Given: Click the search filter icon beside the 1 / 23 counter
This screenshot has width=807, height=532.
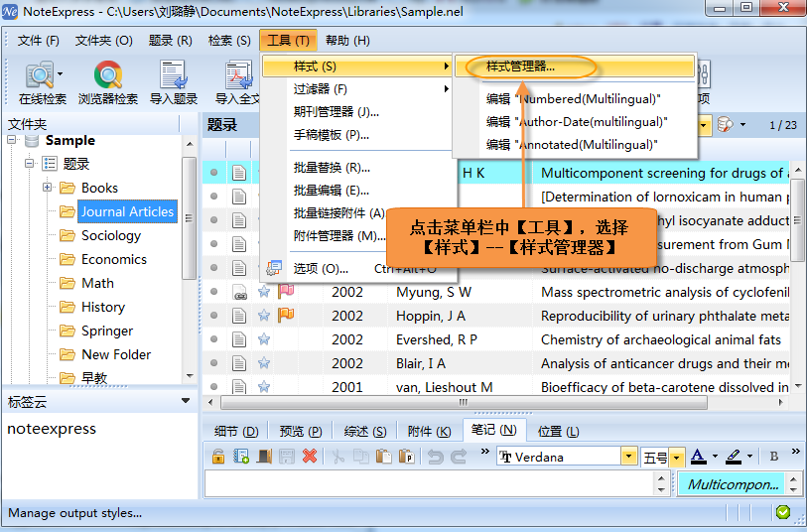Looking at the screenshot, I should click(x=725, y=124).
